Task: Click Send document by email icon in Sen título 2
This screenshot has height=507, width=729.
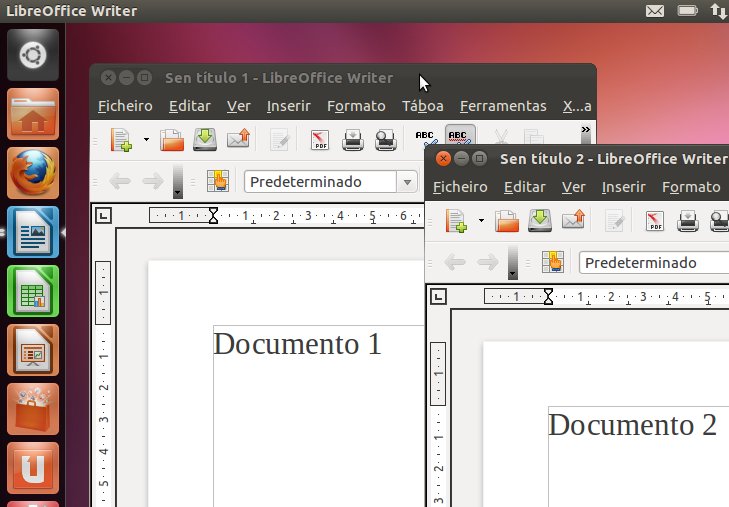Action: [573, 220]
